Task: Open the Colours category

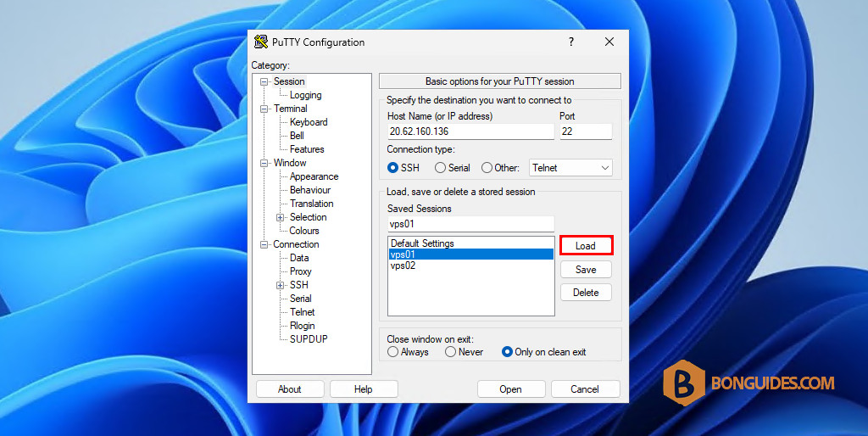Action: 304,231
